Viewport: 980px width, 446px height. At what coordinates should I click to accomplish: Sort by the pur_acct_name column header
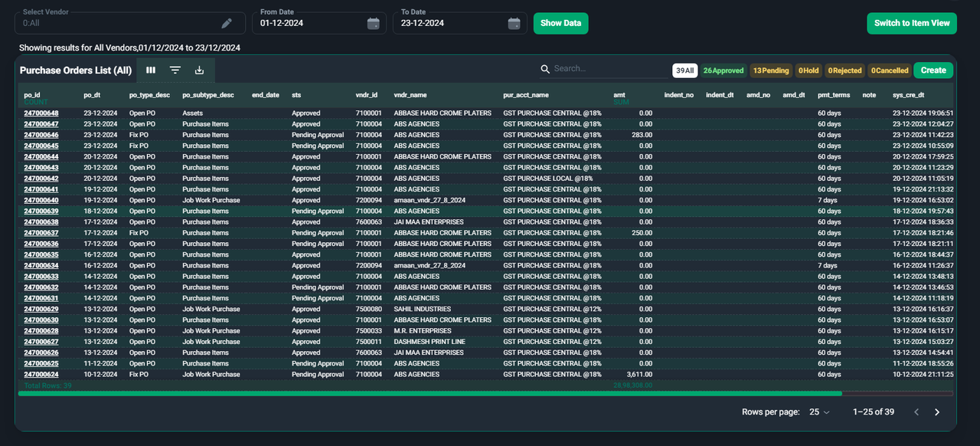(526, 95)
